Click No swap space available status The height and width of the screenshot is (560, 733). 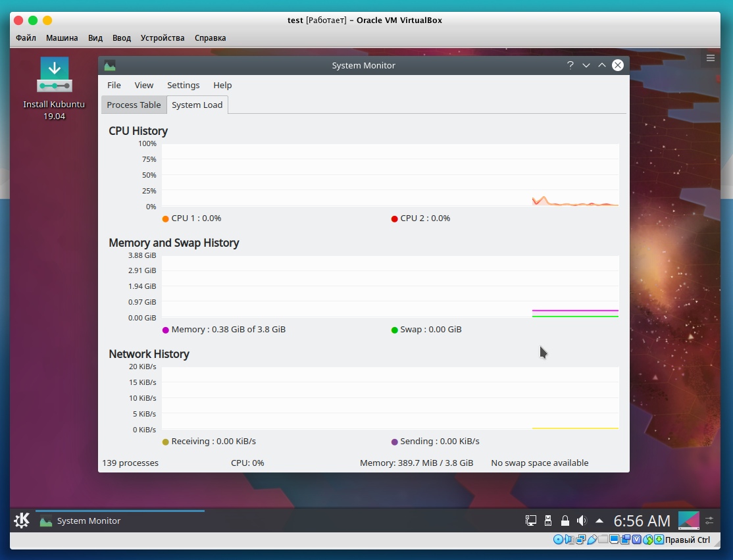pyautogui.click(x=540, y=463)
